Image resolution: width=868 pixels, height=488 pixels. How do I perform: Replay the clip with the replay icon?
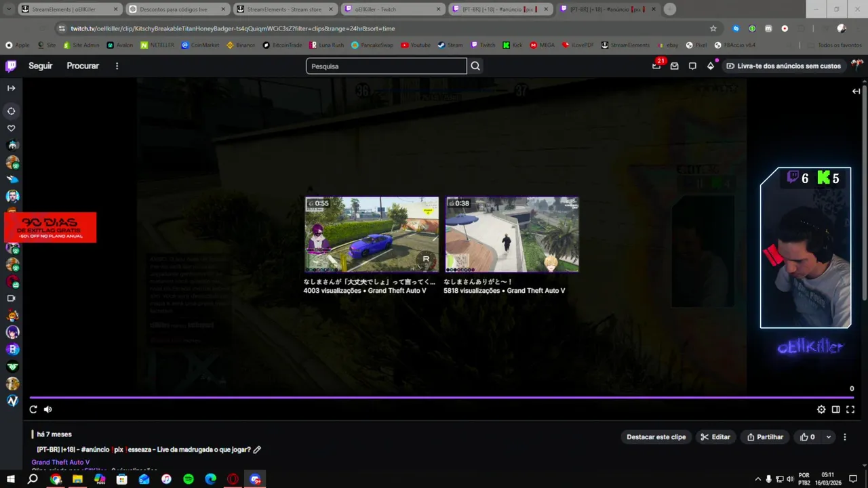pos(33,409)
